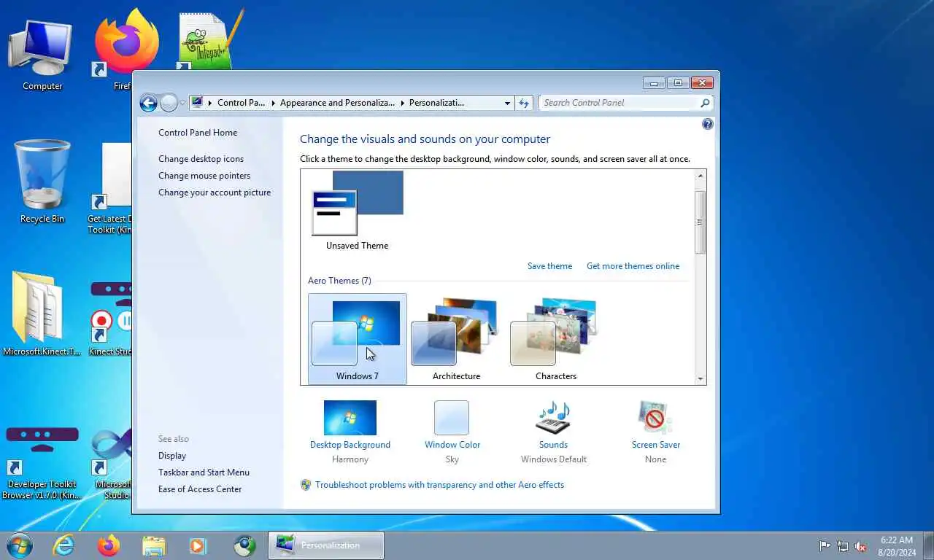The width and height of the screenshot is (934, 560).
Task: Click Change mouse pointers link
Action: coord(204,176)
